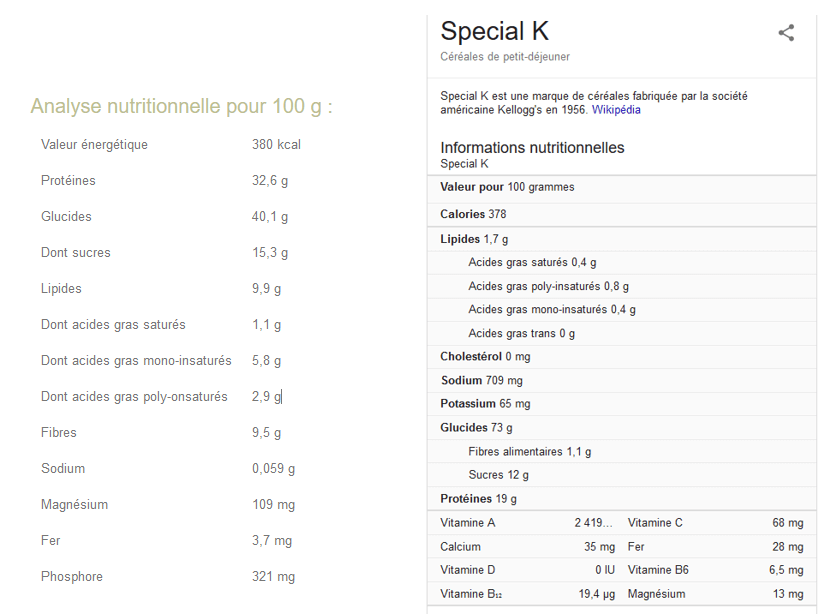
Task: Select the 380 kcal value
Action: 276,145
